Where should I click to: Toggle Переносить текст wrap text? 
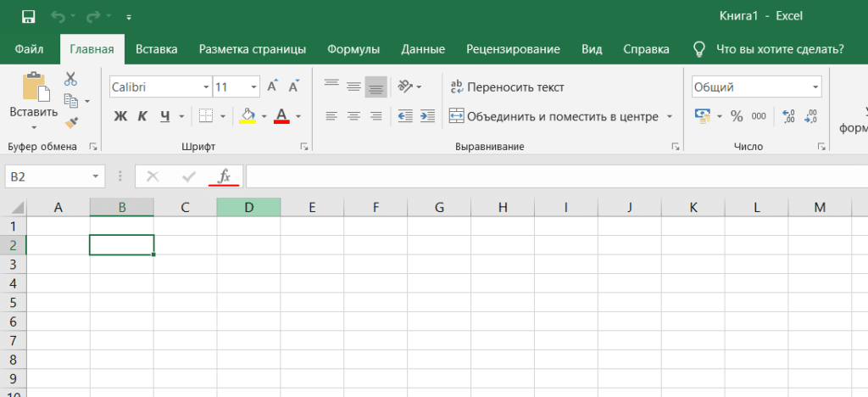[x=507, y=87]
